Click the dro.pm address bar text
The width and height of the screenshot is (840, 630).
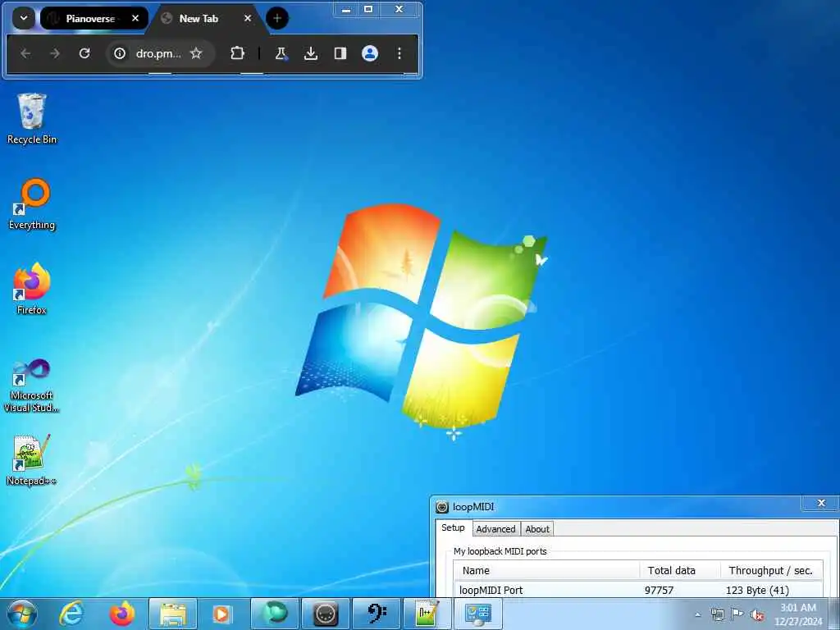(x=158, y=53)
